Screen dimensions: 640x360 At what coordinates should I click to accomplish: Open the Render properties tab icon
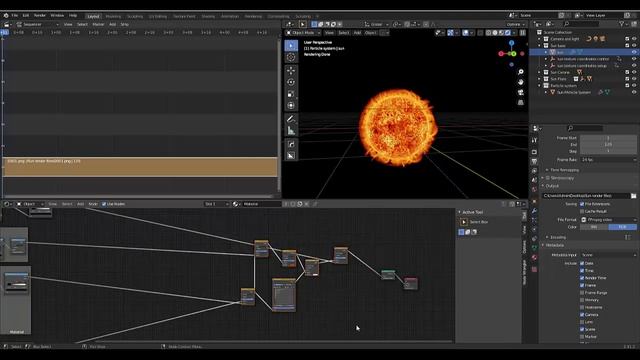(534, 152)
